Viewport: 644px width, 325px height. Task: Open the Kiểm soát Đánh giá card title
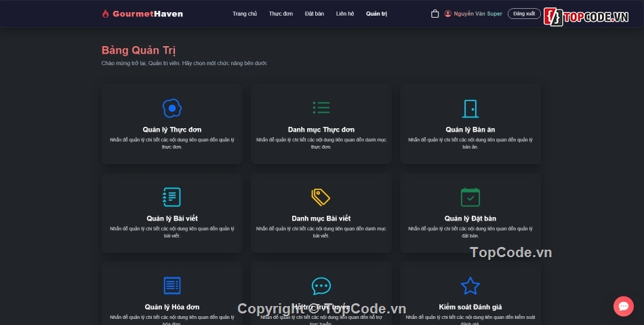point(470,307)
